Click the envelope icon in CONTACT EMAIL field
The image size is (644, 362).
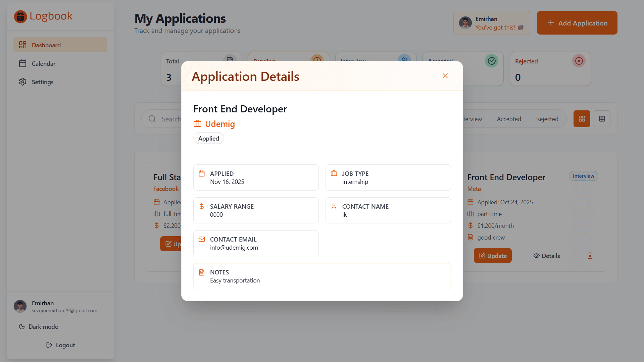coord(202,239)
